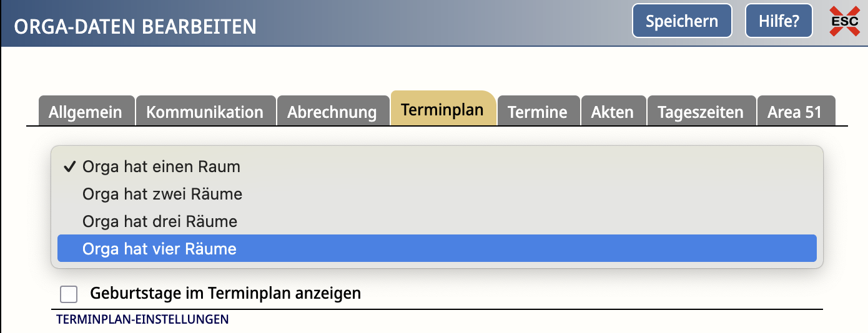
Task: Click the checkmark beside the selected room option
Action: (x=70, y=167)
